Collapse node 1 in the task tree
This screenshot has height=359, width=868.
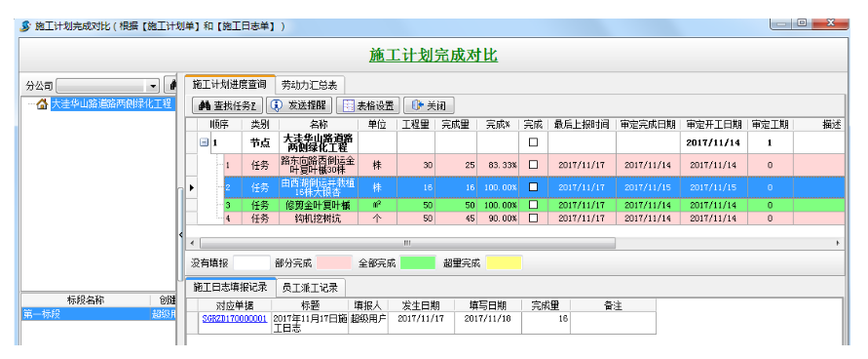[x=205, y=142]
